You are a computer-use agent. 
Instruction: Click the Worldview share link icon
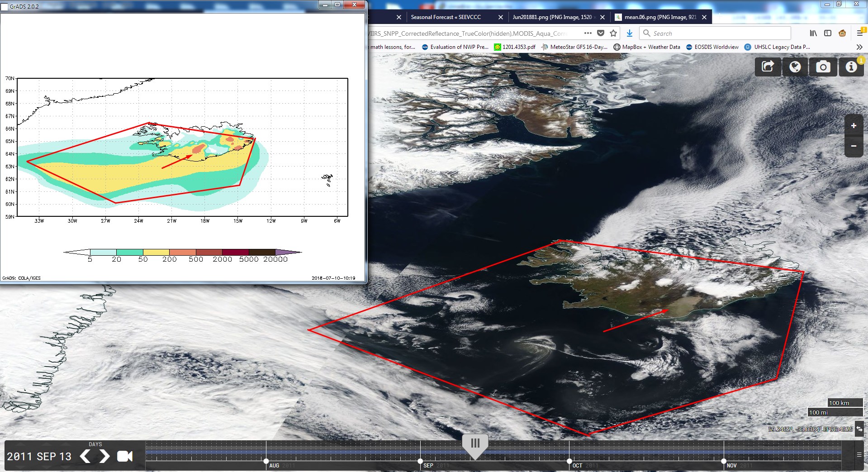[768, 67]
